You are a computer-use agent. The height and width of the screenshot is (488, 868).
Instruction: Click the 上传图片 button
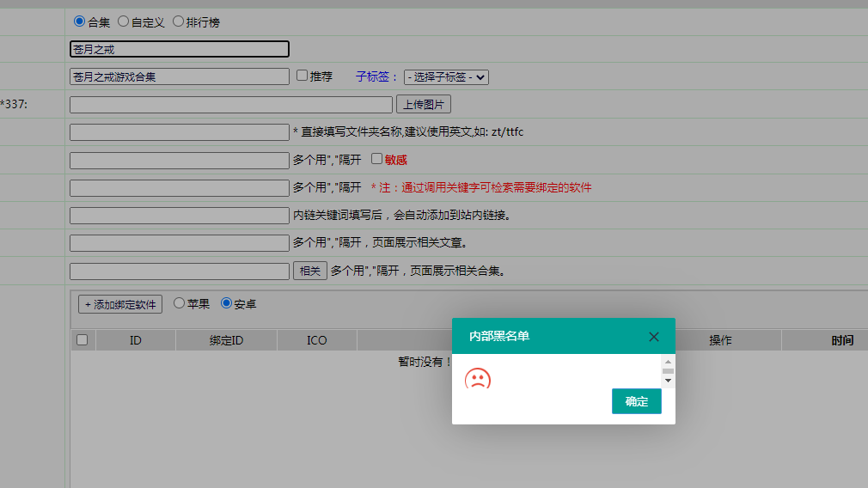(423, 105)
